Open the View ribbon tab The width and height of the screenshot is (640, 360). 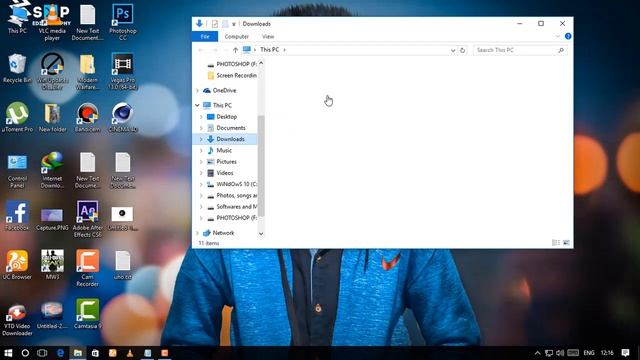tap(268, 36)
